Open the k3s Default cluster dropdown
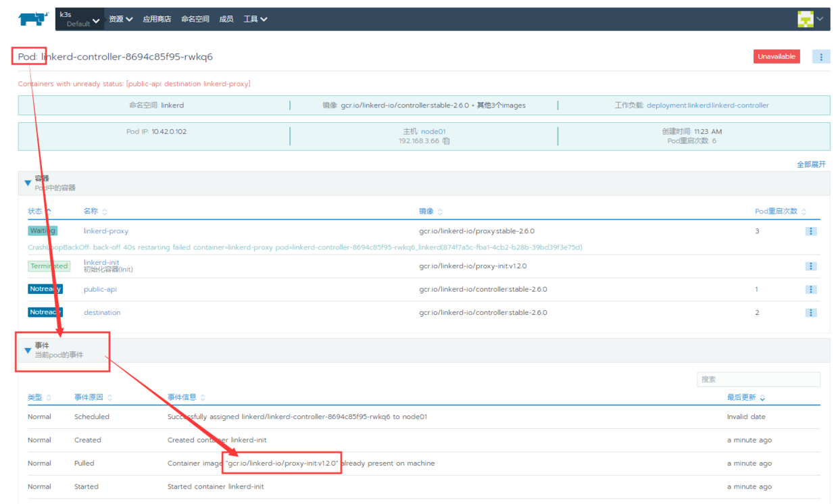Image resolution: width=838 pixels, height=504 pixels. click(80, 19)
